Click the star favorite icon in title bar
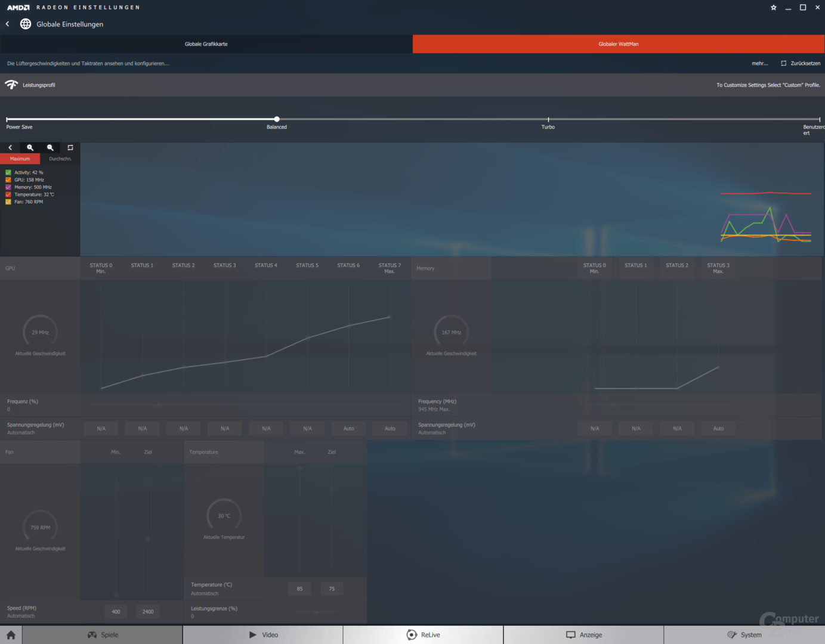Viewport: 825px width, 644px height. [x=774, y=8]
